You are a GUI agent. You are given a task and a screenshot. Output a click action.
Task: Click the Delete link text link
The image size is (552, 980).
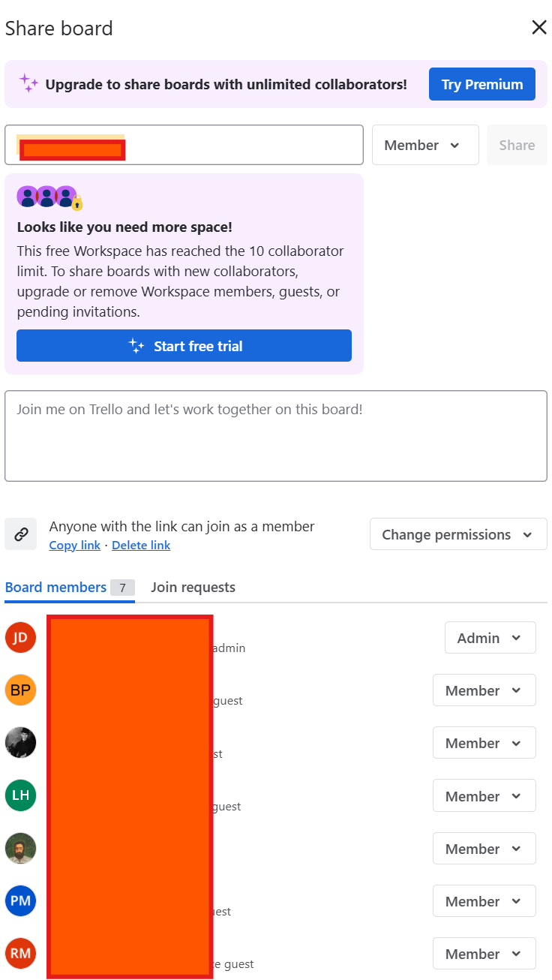pyautogui.click(x=141, y=545)
